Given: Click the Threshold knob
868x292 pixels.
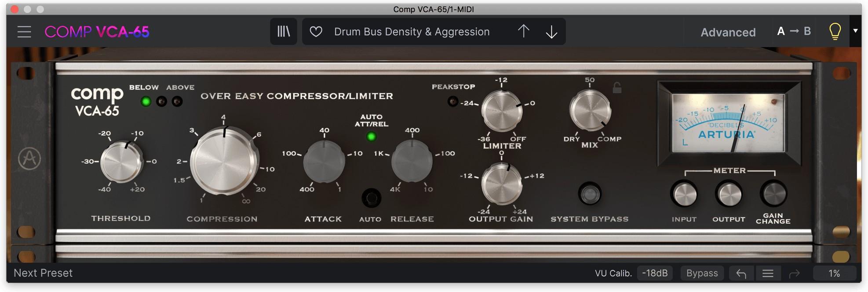Looking at the screenshot, I should pos(122,161).
